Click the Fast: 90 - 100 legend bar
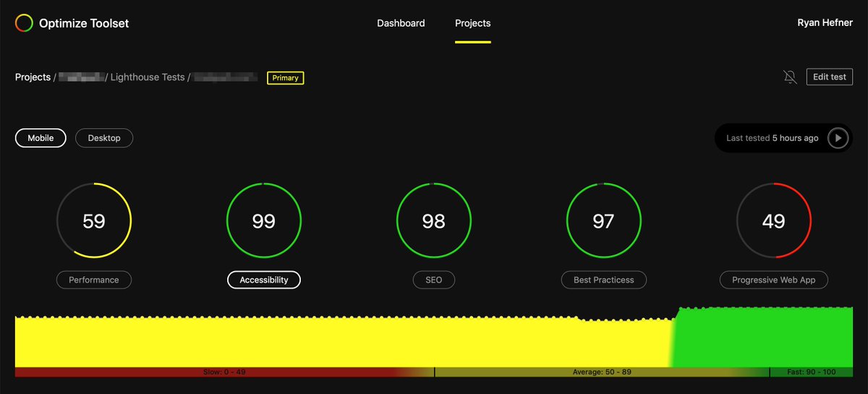 click(812, 372)
